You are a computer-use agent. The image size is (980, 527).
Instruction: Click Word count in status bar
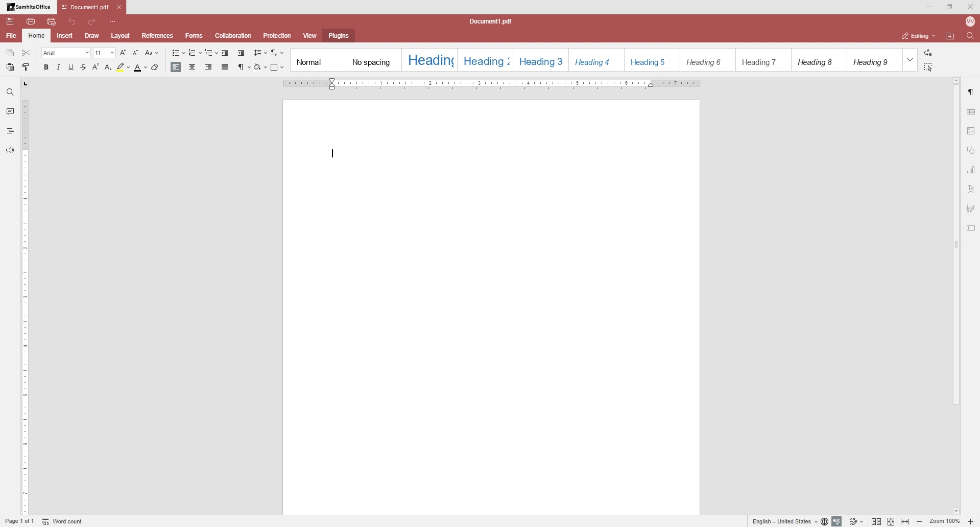63,521
